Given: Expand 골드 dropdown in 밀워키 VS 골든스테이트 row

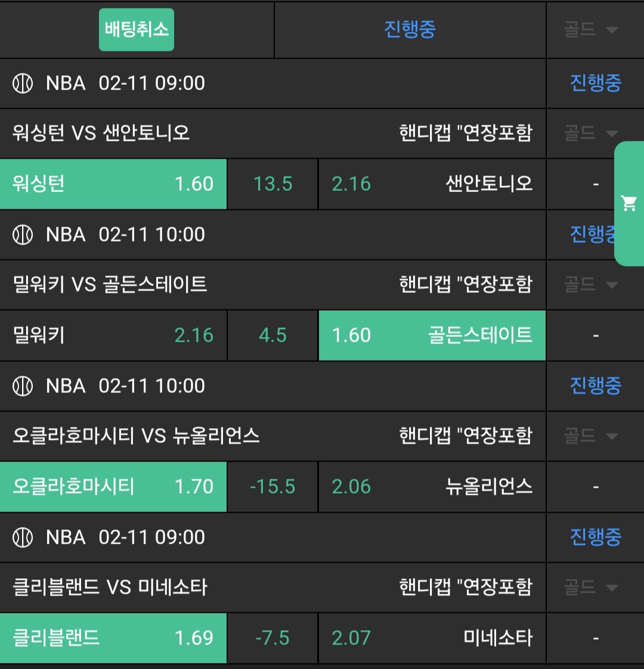Looking at the screenshot, I should tap(590, 285).
